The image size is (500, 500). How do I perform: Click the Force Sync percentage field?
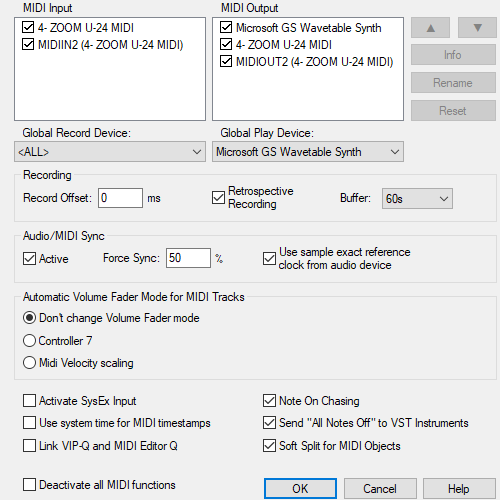coord(188,258)
